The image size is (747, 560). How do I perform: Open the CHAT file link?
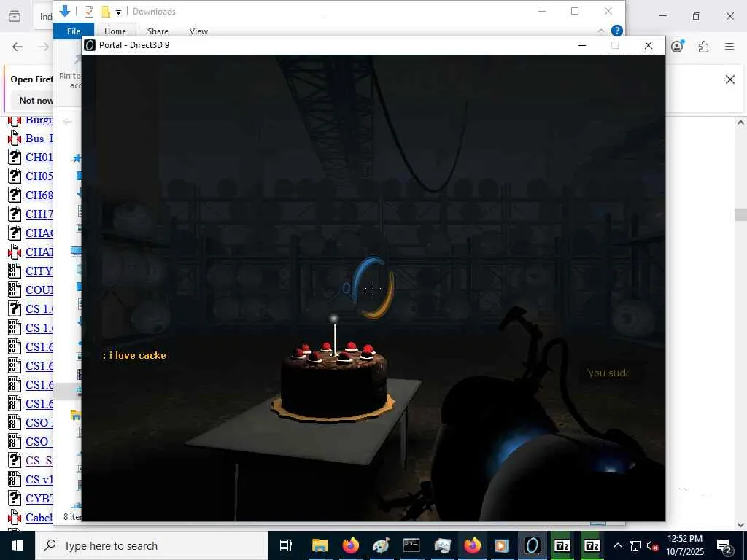pyautogui.click(x=39, y=252)
